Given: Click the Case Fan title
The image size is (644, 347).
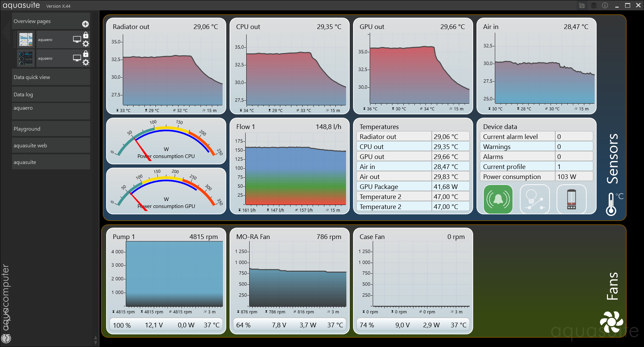Looking at the screenshot, I should (372, 237).
